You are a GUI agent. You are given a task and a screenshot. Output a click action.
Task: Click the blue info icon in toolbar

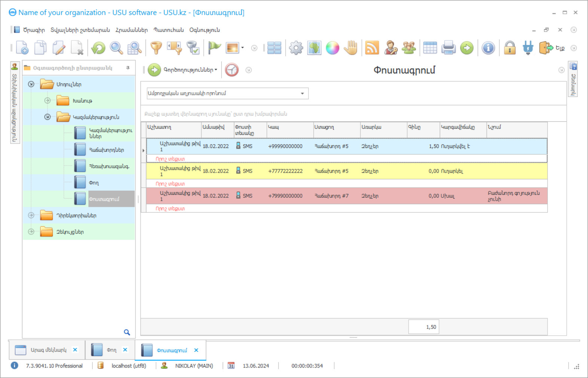coord(488,48)
